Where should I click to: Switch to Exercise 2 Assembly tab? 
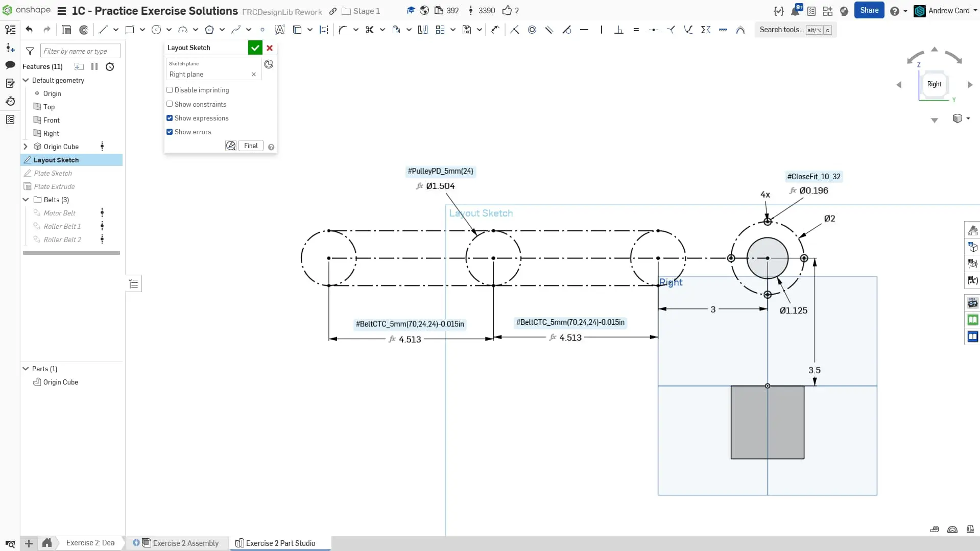pos(185,543)
